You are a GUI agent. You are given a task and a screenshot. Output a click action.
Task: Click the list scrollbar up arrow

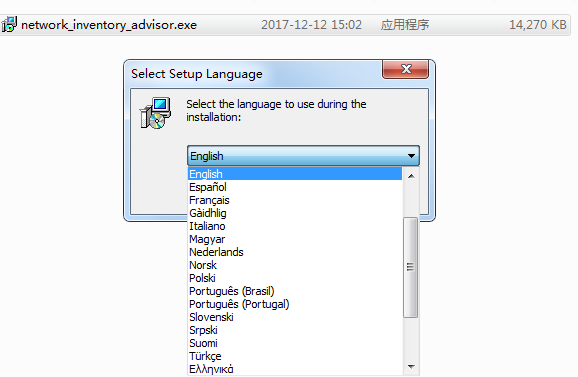(411, 176)
